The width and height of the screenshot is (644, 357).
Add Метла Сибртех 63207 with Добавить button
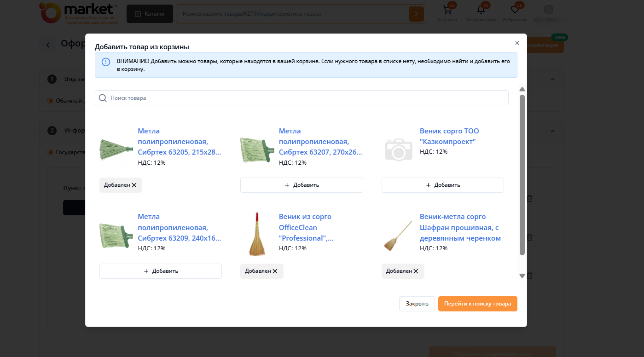coord(302,185)
